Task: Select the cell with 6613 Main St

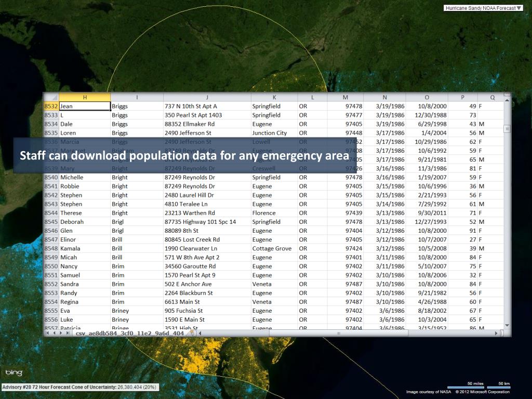Action: click(x=207, y=302)
